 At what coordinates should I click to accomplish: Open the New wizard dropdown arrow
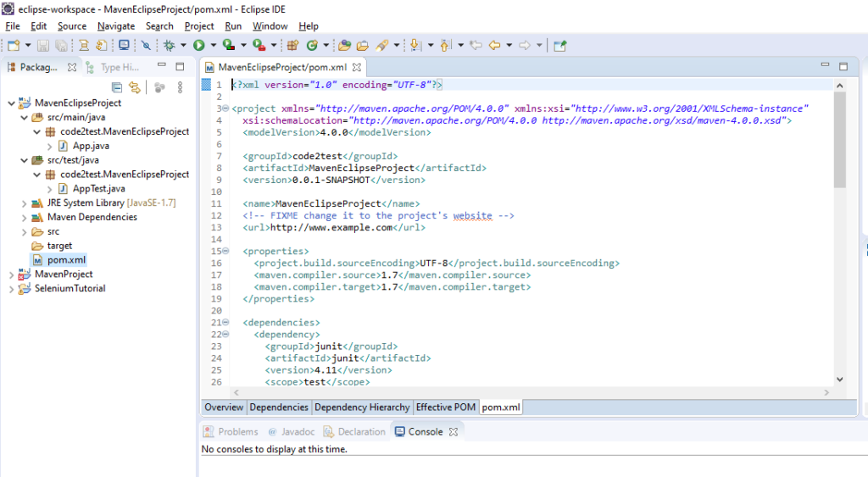tap(28, 46)
